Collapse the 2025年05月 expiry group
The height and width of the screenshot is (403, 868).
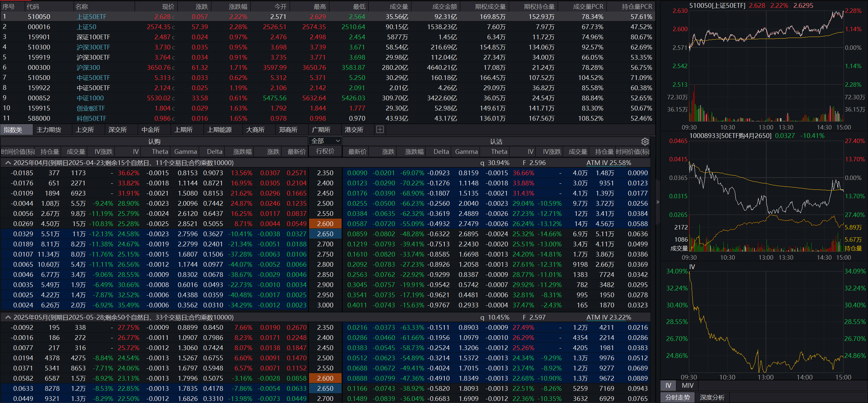click(8, 318)
